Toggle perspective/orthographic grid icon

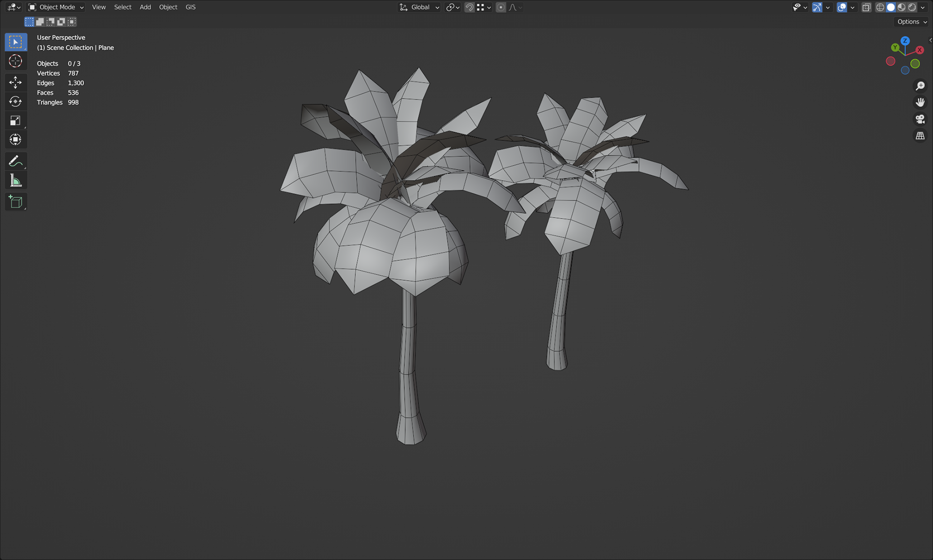click(x=920, y=136)
